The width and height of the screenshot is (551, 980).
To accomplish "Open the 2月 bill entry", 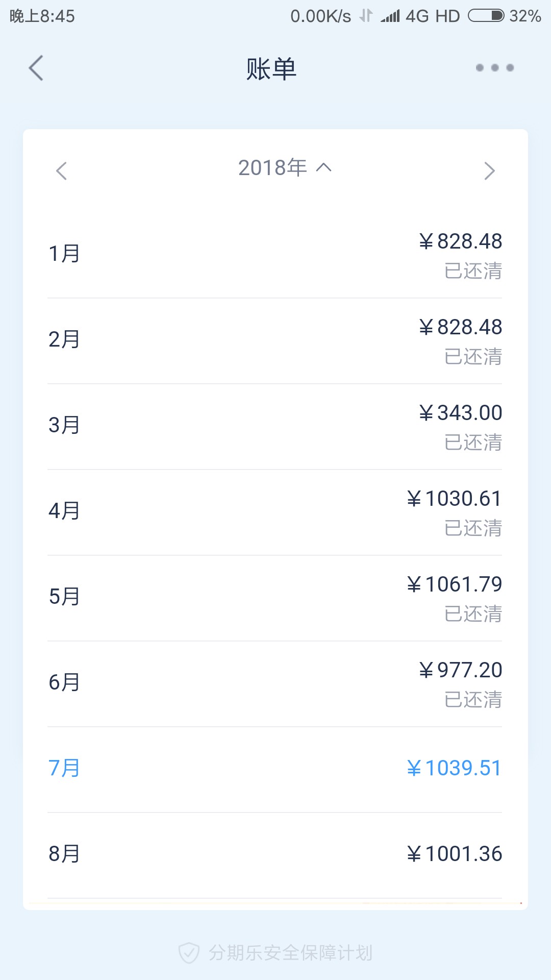I will (x=275, y=340).
